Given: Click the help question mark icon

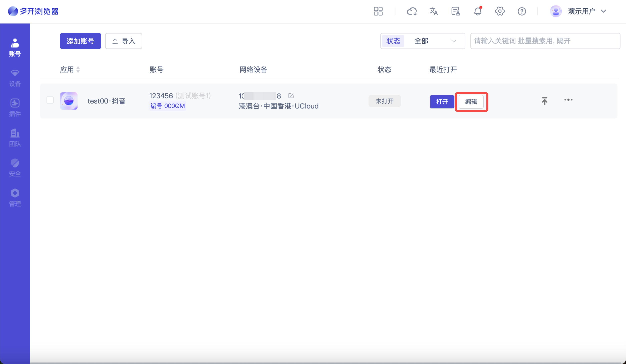Looking at the screenshot, I should click(x=522, y=11).
